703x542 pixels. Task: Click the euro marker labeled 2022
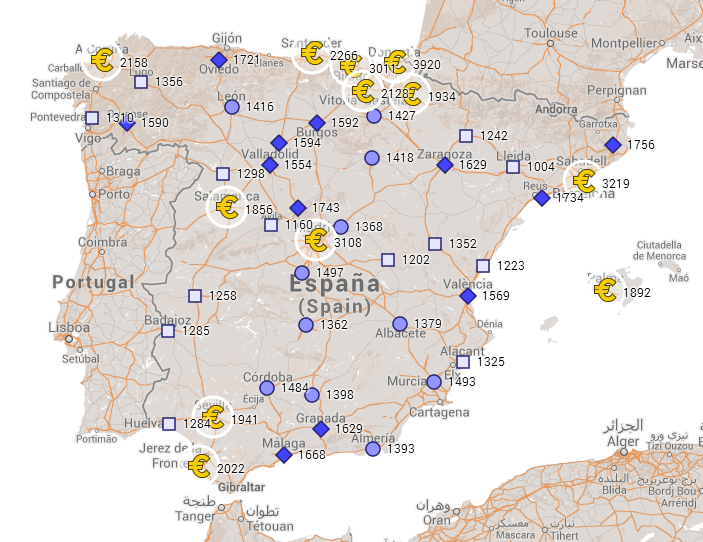(200, 466)
